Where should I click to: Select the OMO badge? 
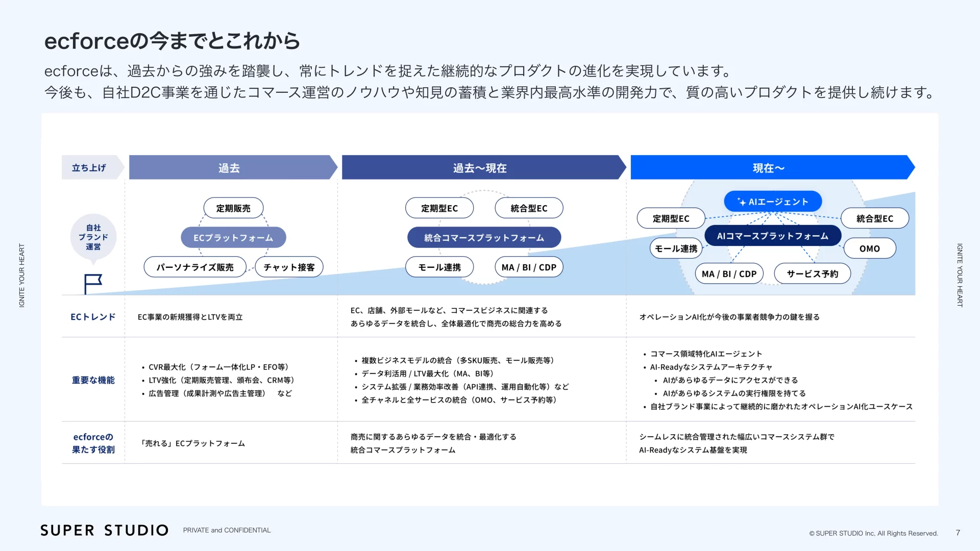click(869, 248)
